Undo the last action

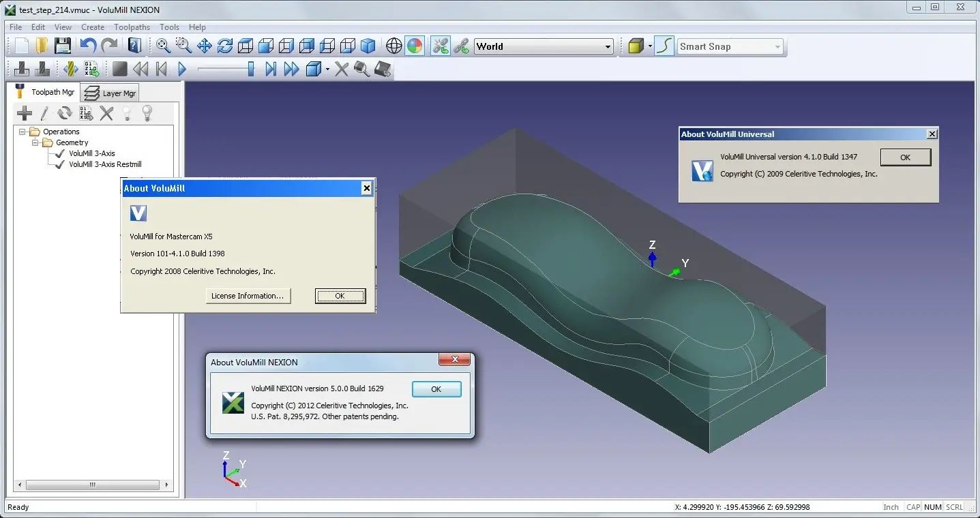pyautogui.click(x=88, y=46)
